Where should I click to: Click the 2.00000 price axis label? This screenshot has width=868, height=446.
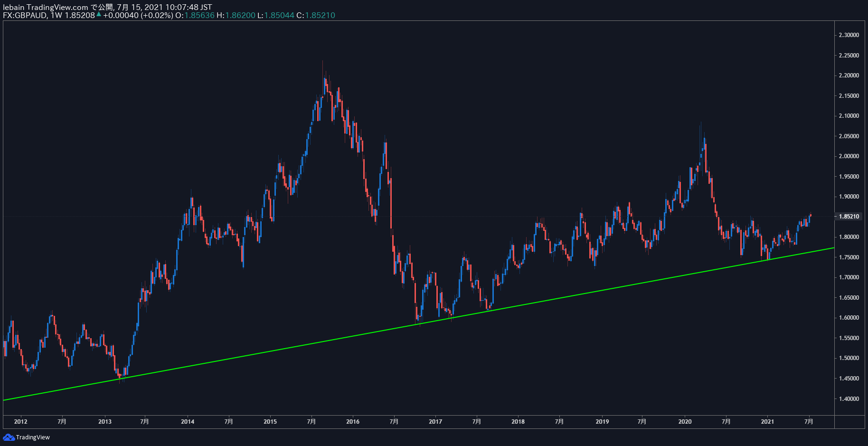coord(849,156)
